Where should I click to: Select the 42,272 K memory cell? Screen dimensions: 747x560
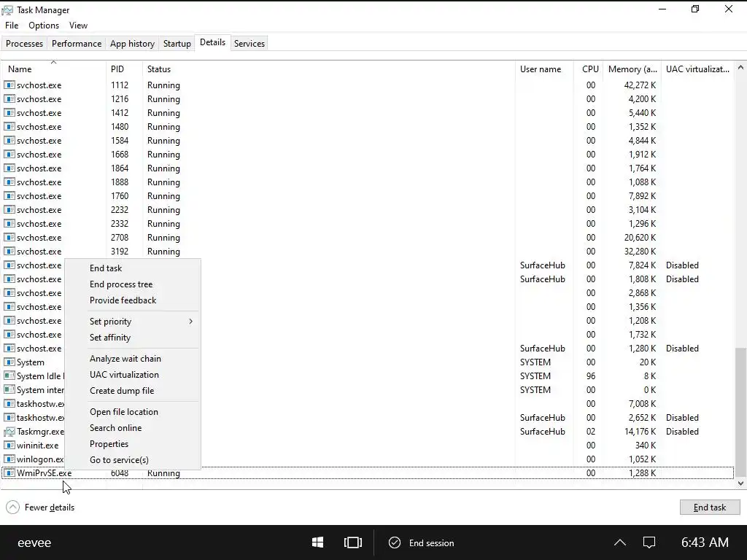coord(640,85)
